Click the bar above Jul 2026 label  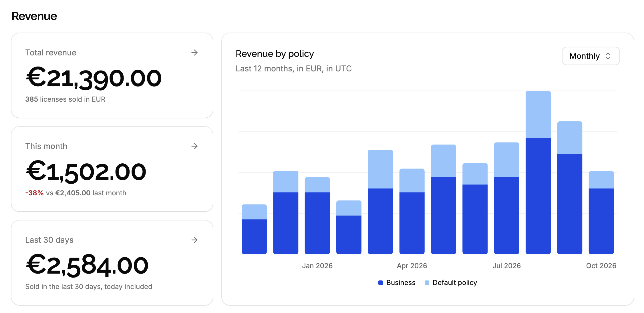pos(507,198)
